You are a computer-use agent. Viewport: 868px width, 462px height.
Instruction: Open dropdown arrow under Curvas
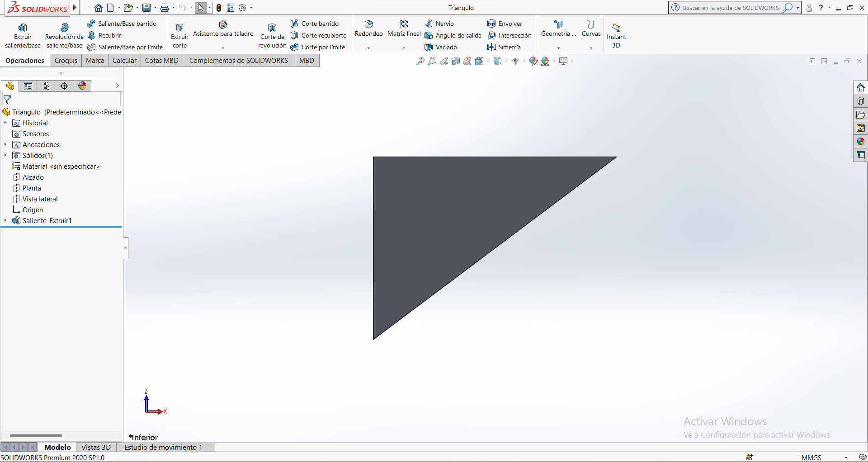click(591, 48)
